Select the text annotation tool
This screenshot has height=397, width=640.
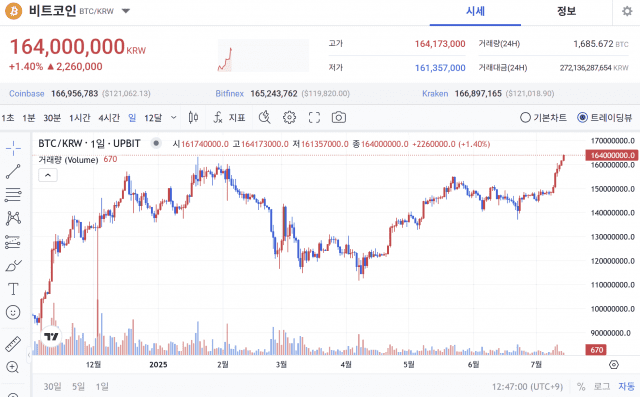pyautogui.click(x=13, y=289)
